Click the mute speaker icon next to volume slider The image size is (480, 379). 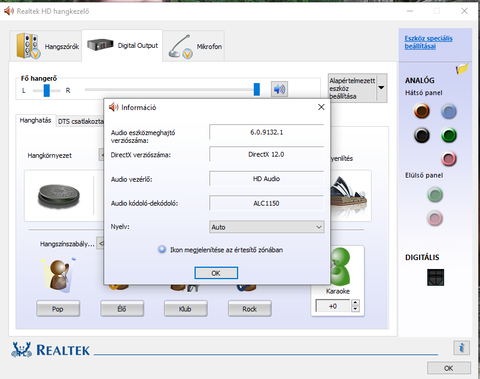point(279,89)
